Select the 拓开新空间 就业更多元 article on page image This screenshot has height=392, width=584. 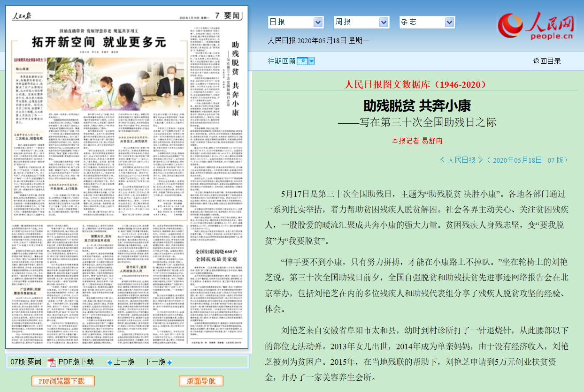[x=99, y=42]
